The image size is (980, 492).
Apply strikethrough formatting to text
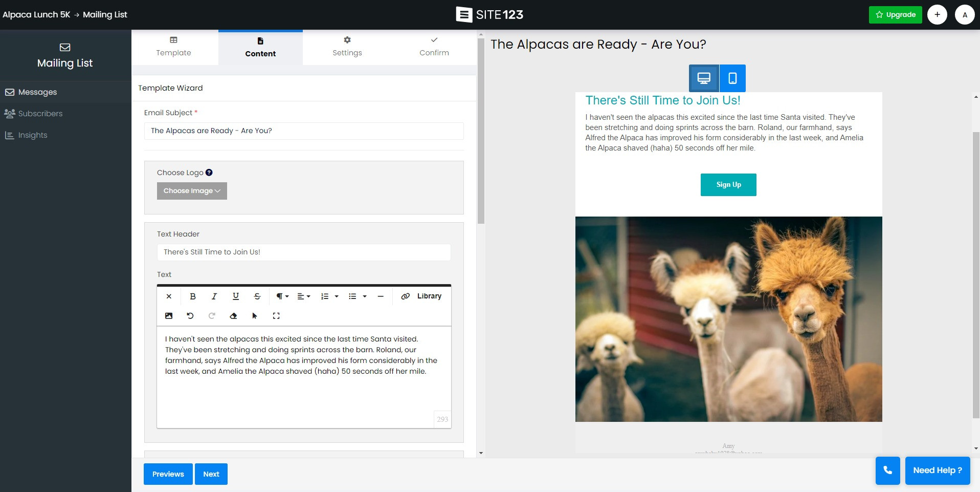(257, 296)
